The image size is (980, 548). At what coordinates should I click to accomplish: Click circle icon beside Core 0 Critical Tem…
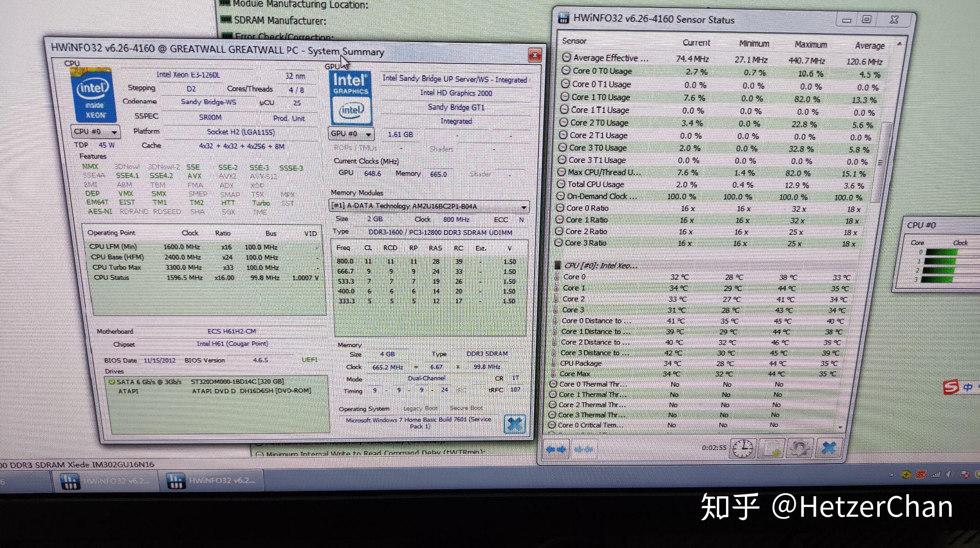pos(552,425)
